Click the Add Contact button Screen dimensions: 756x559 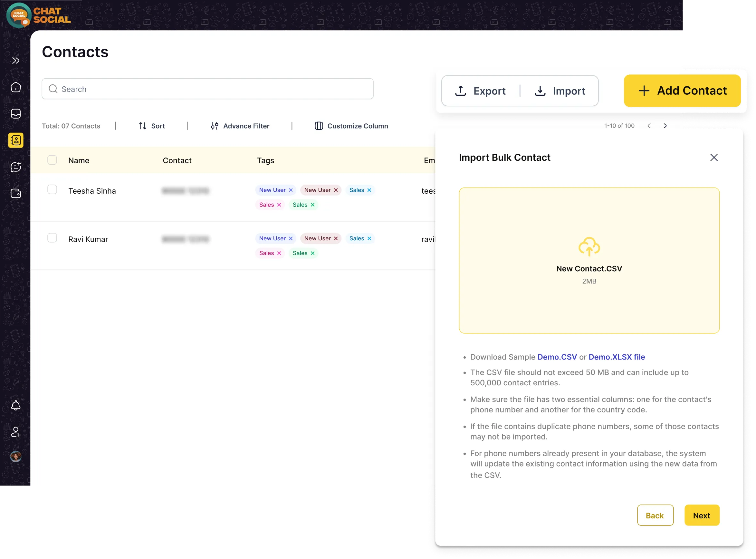pyautogui.click(x=682, y=91)
